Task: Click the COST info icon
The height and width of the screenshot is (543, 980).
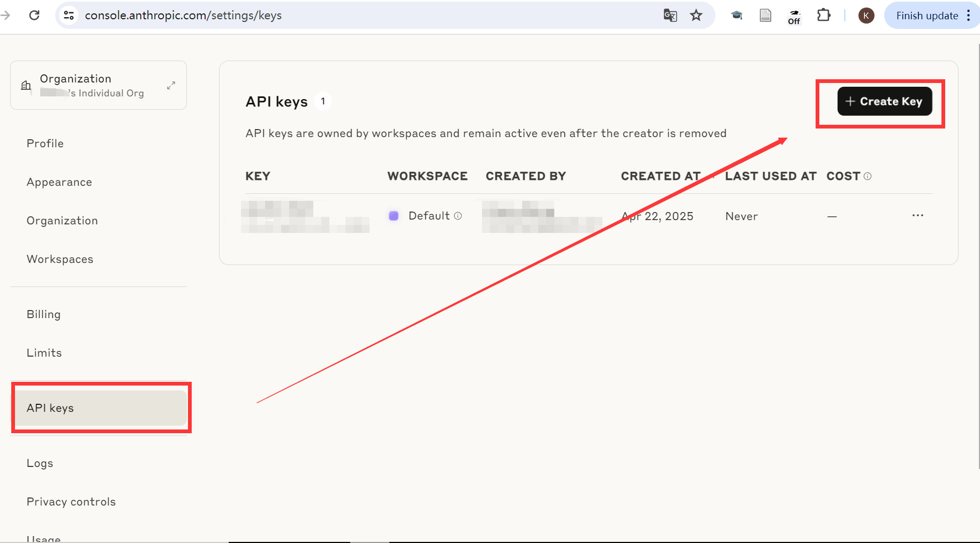Action: pos(868,176)
